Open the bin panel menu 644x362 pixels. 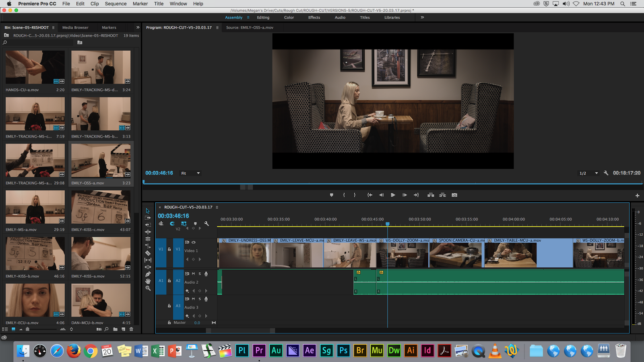(53, 28)
